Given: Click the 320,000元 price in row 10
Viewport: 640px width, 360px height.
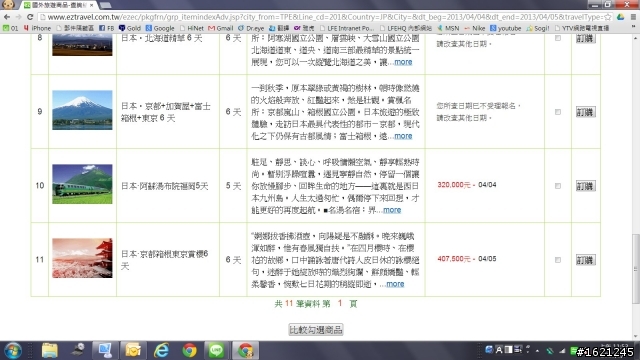Looking at the screenshot, I should tap(454, 185).
